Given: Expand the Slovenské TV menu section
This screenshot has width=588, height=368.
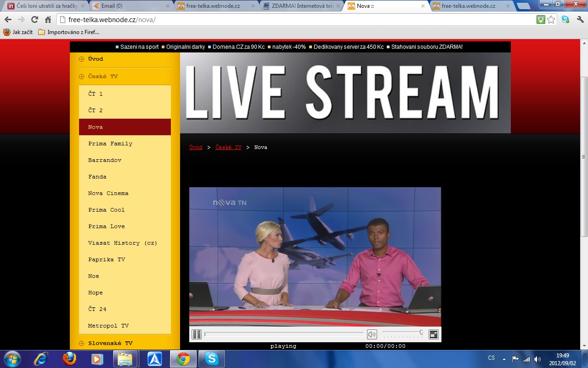Looking at the screenshot, I should [x=110, y=343].
